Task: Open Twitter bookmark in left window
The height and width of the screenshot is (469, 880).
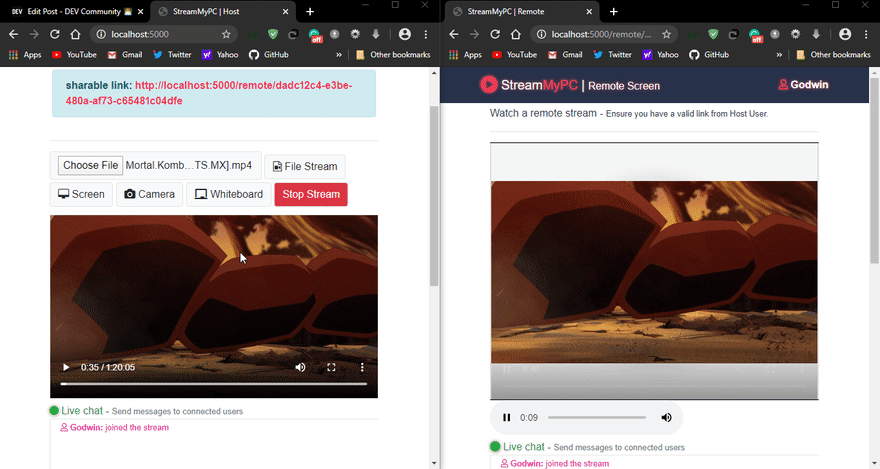Action: [x=172, y=54]
